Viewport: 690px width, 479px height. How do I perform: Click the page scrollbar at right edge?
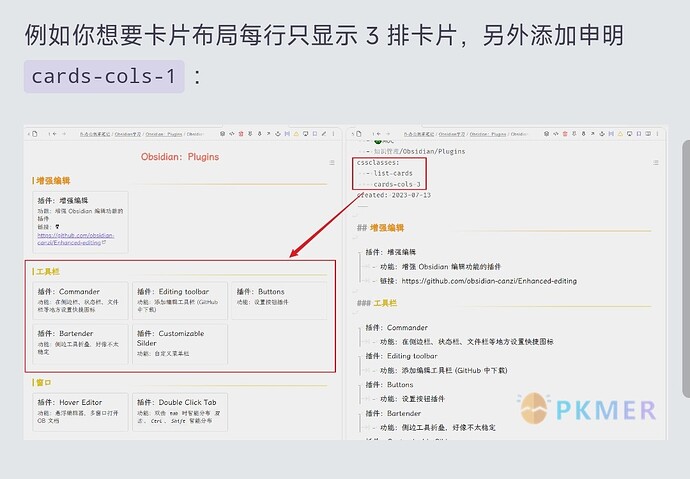point(686,269)
